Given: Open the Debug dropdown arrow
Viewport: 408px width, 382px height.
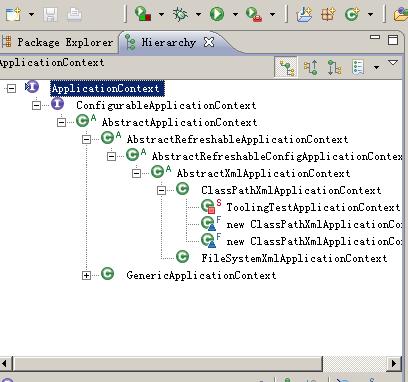Looking at the screenshot, I should coord(198,14).
